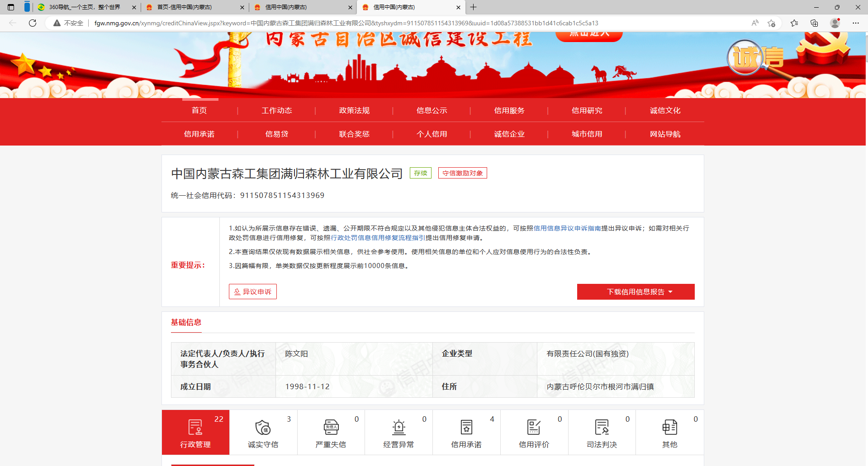
Task: Select the 基础信息 section heading
Action: (x=186, y=322)
